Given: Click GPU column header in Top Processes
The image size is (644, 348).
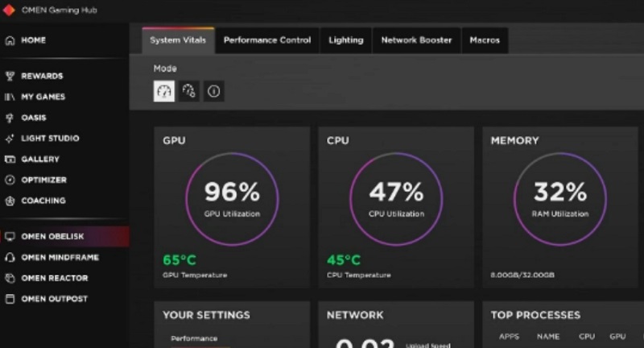Looking at the screenshot, I should click(617, 337).
